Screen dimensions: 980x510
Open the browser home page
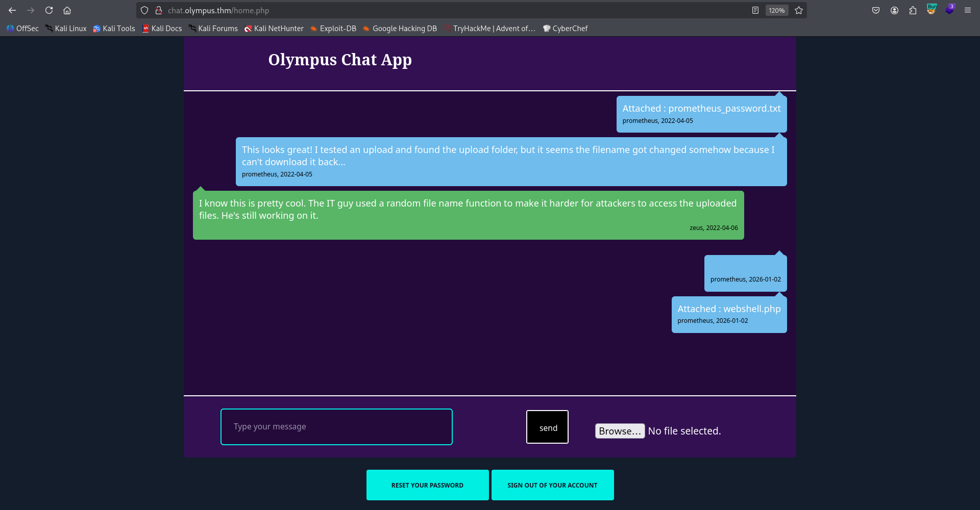pos(67,10)
